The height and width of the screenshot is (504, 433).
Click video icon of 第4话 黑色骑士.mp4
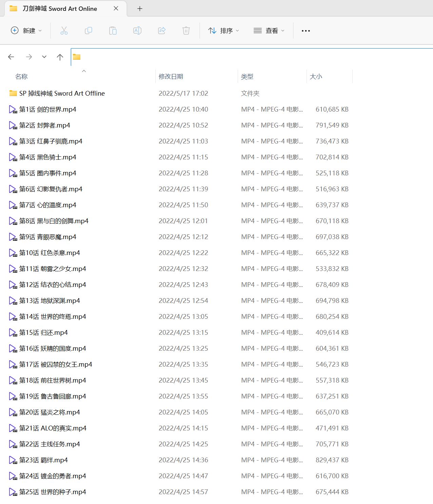(13, 157)
